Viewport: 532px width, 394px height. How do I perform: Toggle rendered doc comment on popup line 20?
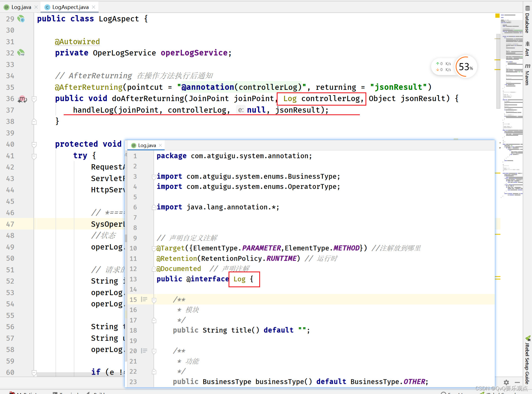pos(144,351)
